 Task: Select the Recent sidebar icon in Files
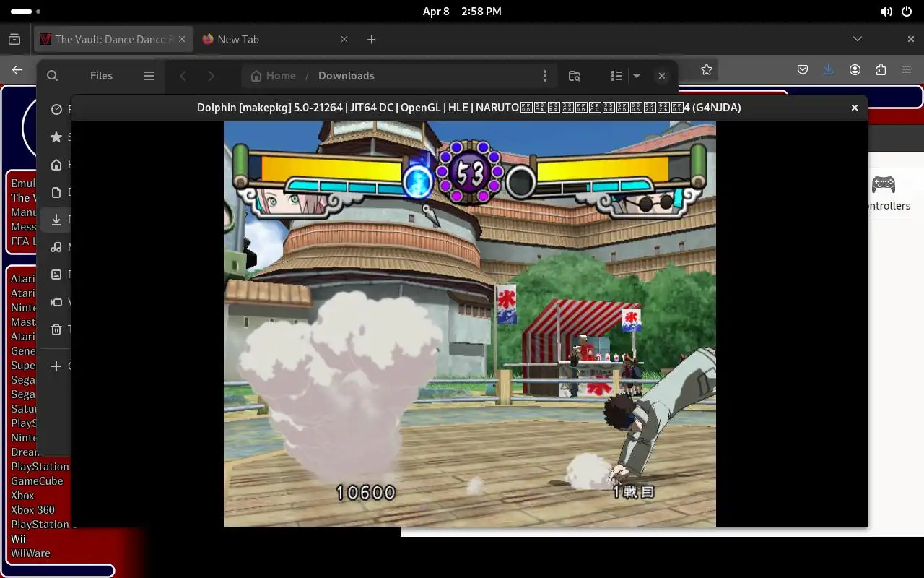pyautogui.click(x=56, y=110)
